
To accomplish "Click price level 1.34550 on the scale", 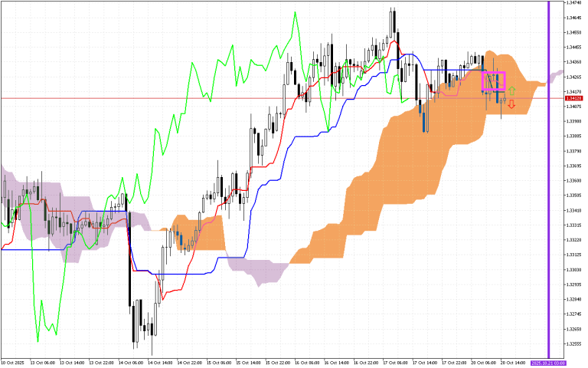I will coord(574,32).
